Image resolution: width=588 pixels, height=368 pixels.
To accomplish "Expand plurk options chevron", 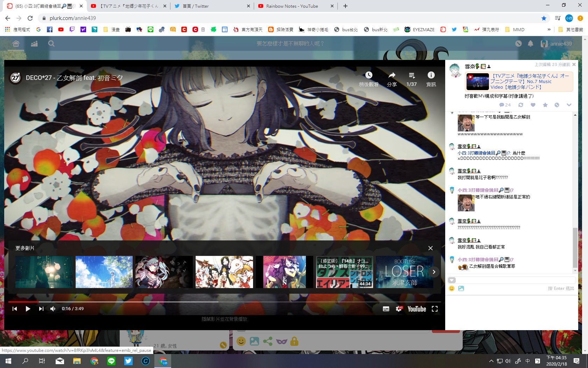I will click(569, 105).
